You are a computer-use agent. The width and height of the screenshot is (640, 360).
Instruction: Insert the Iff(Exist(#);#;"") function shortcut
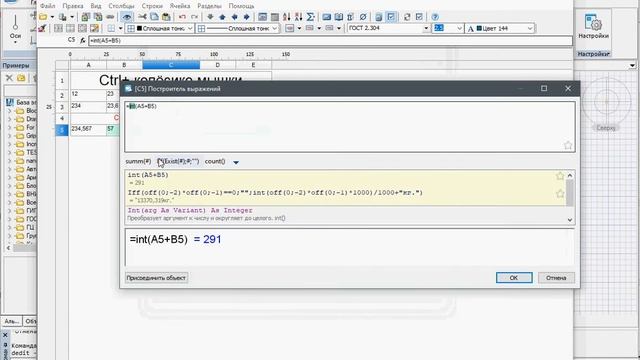(x=178, y=161)
